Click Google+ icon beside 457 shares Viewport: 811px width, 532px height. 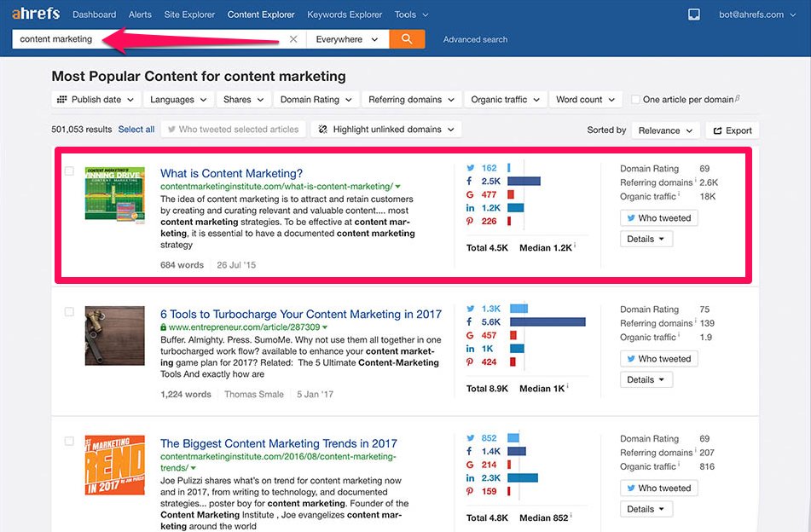click(x=470, y=335)
